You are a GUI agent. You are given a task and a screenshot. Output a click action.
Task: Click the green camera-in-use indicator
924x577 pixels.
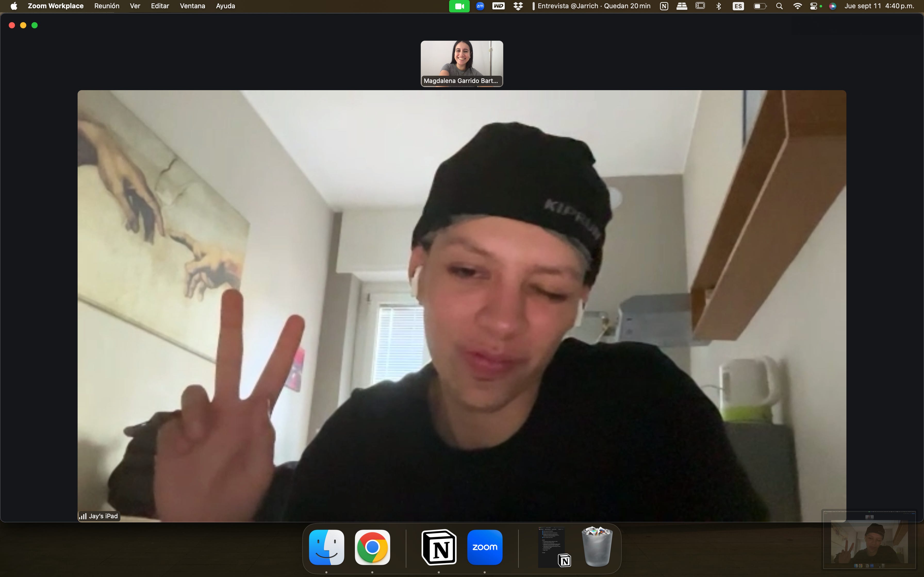459,6
